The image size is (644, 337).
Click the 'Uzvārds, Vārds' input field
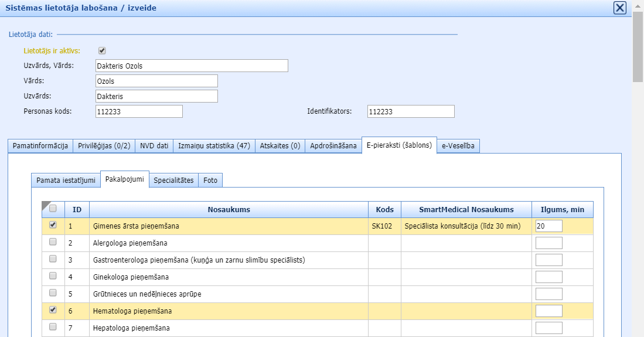pyautogui.click(x=191, y=66)
